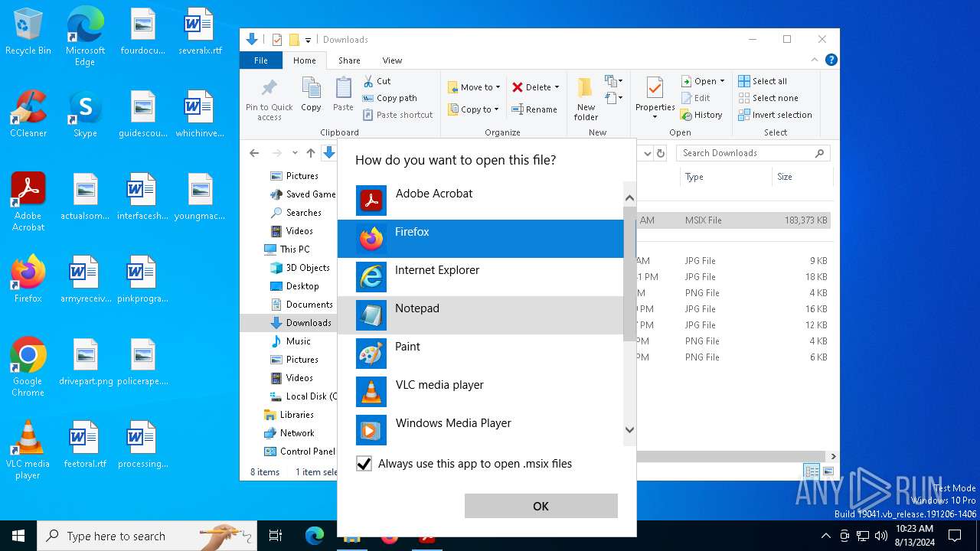This screenshot has width=980, height=551.
Task: Open 3D Objects in navigation pane
Action: [x=300, y=268]
